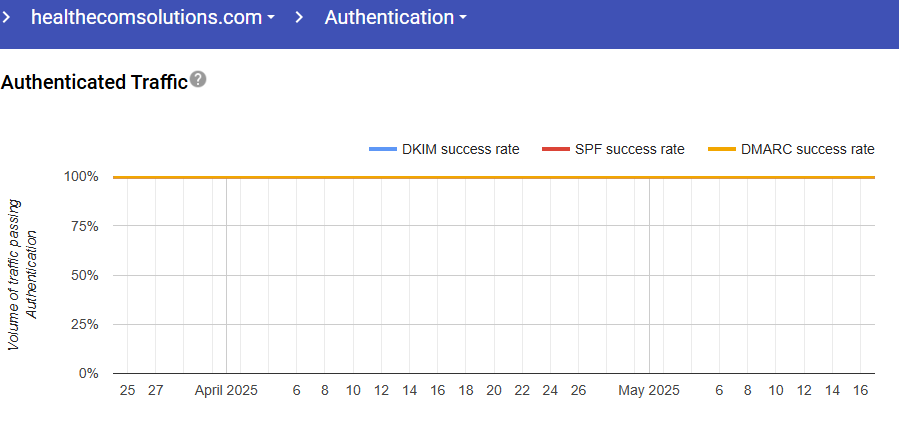
Task: Select the May 2025 marker on the axis
Action: tap(648, 391)
